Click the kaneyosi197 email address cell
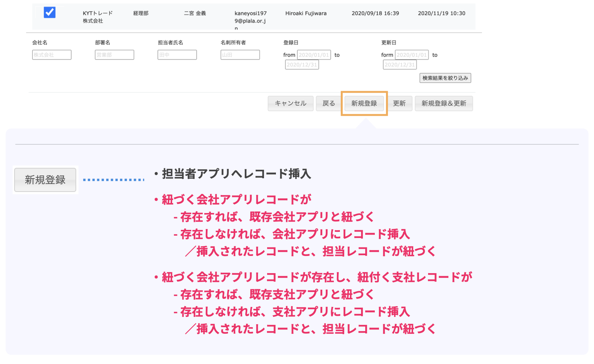The height and width of the screenshot is (364, 594). click(x=251, y=17)
